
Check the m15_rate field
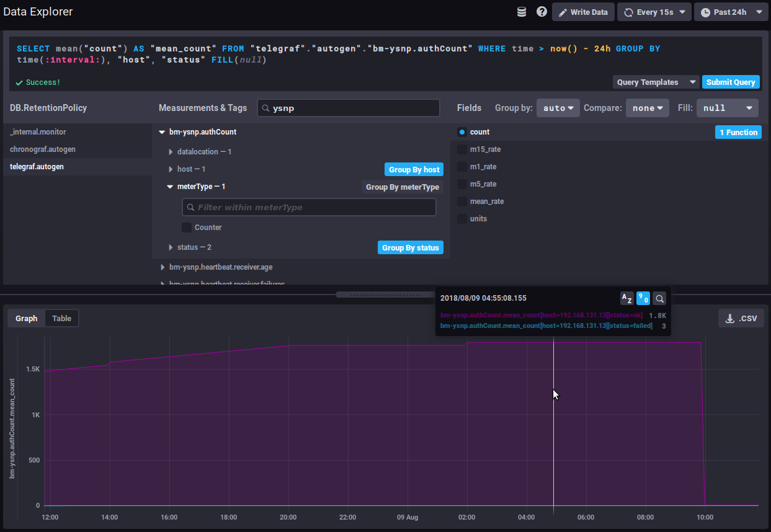[x=462, y=149]
